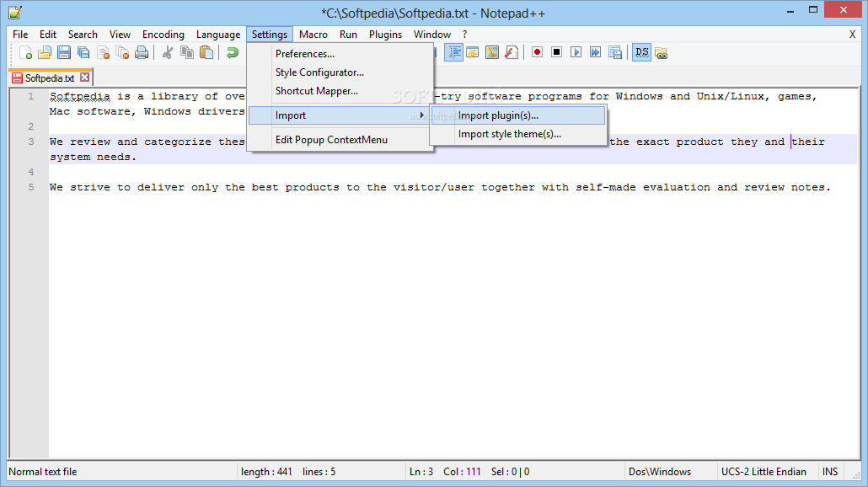Play back the recorded macro

pyautogui.click(x=576, y=52)
